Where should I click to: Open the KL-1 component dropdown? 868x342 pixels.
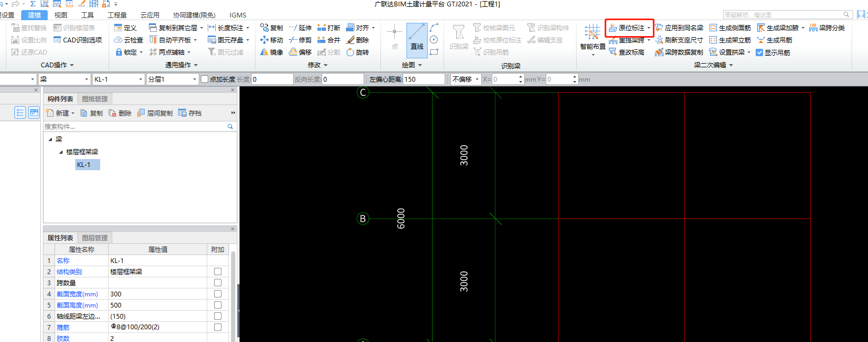point(140,79)
